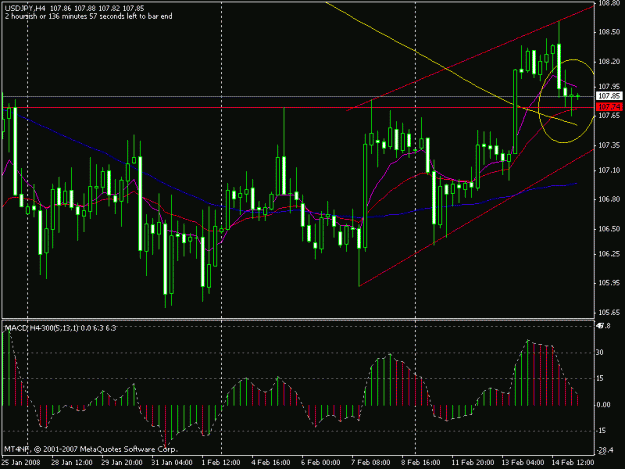Click the 7 Feb 08:00 time label
The image size is (625, 469).
click(371, 463)
